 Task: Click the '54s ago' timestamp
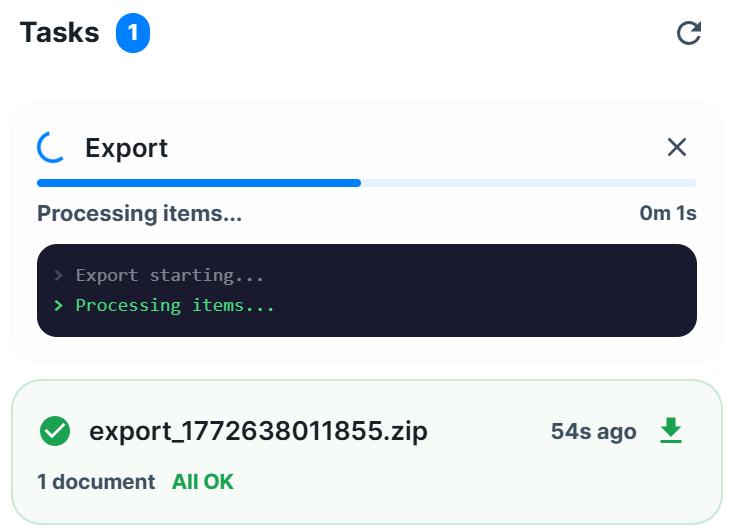click(594, 431)
